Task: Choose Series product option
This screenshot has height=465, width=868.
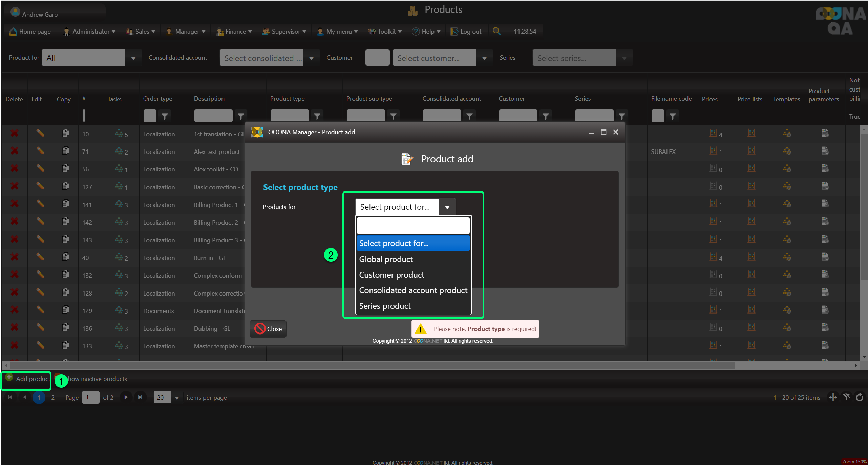Action: 385,306
